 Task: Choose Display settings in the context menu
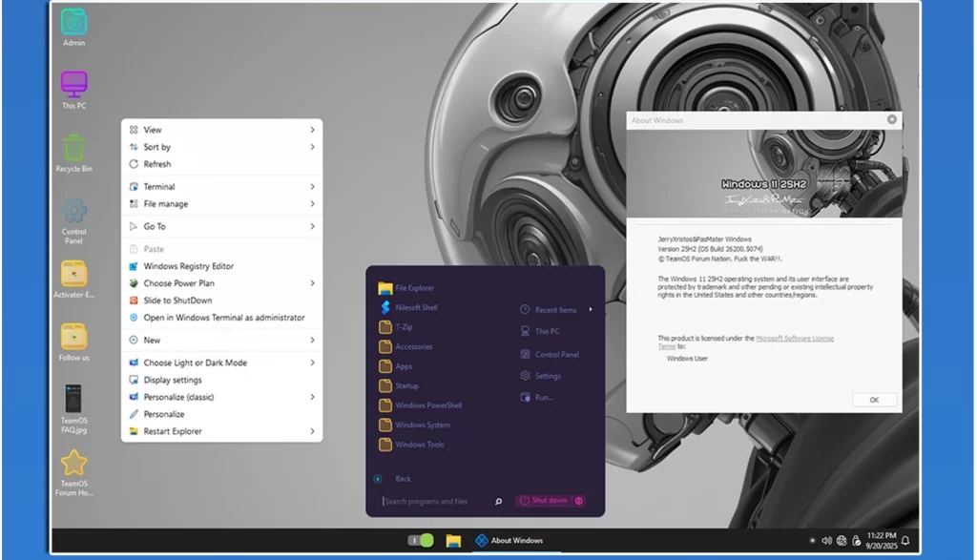[x=173, y=380]
